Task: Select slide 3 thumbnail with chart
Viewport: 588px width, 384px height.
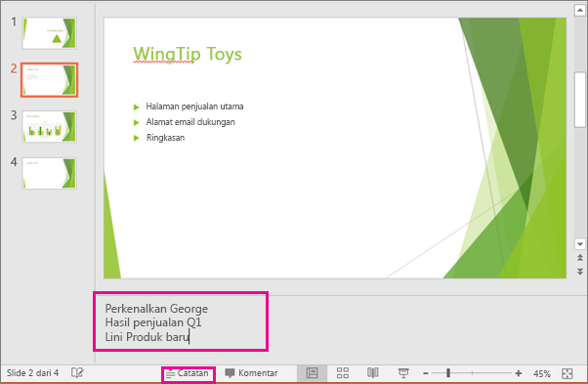Action: click(x=49, y=126)
